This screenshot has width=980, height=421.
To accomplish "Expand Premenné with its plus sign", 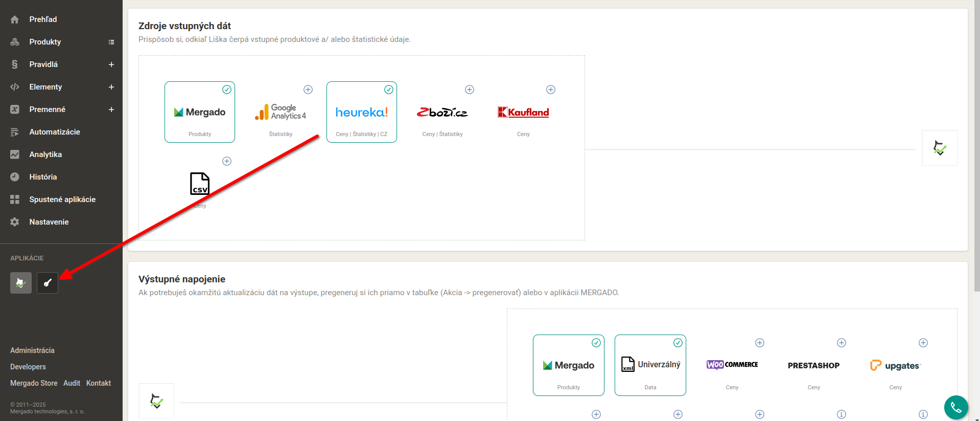I will (111, 109).
